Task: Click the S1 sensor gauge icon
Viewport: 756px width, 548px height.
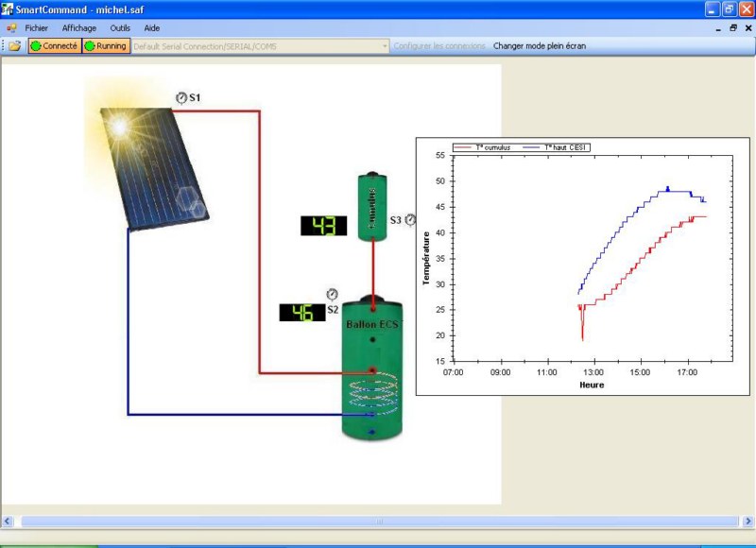Action: (x=181, y=97)
